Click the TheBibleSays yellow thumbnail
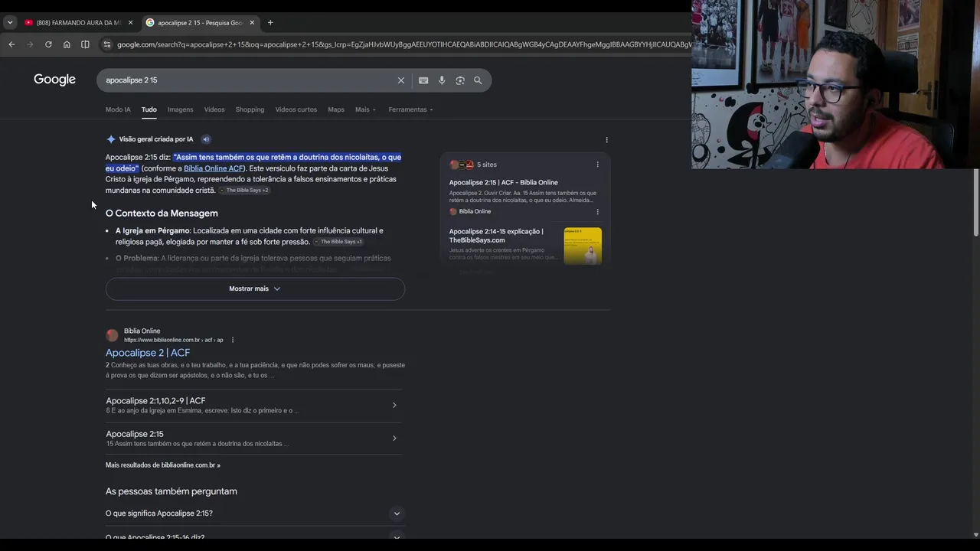Image resolution: width=980 pixels, height=551 pixels. click(x=583, y=246)
